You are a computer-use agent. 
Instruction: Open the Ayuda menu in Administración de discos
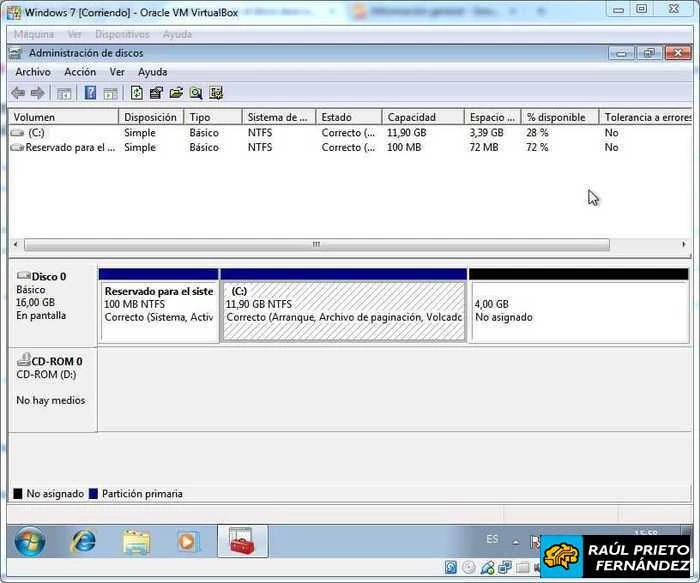[153, 72]
